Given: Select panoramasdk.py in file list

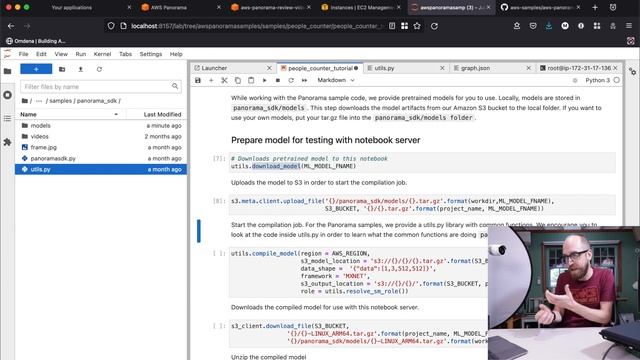Looking at the screenshot, I should click(101, 158).
